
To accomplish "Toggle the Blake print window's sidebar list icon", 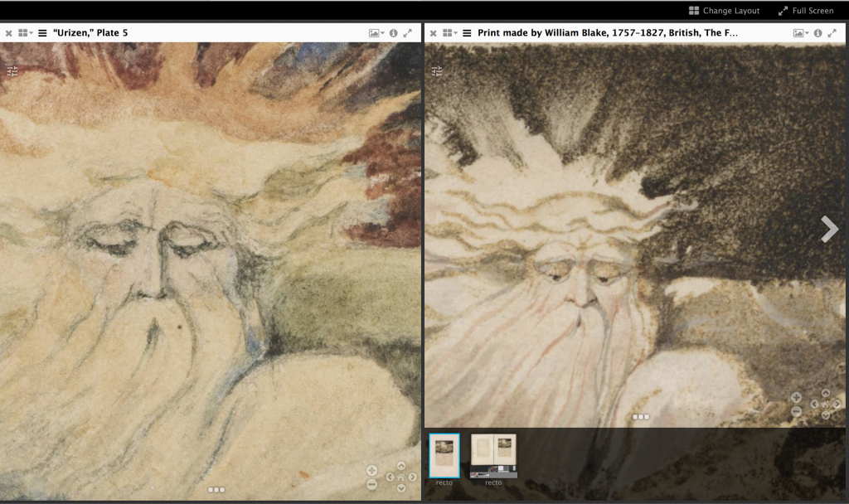I will (x=468, y=33).
